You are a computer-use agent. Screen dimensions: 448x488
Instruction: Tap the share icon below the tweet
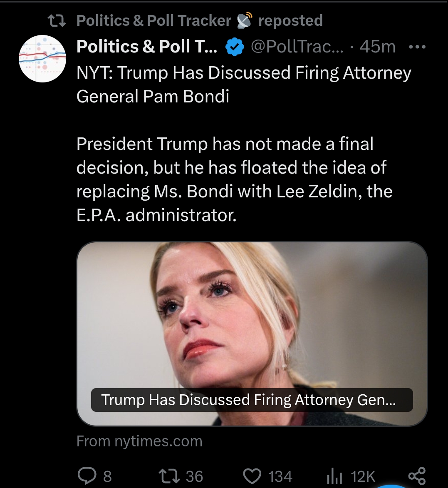[416, 476]
